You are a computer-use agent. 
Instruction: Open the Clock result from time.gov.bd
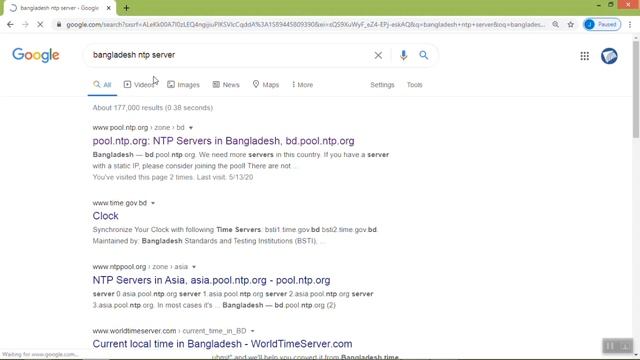click(105, 216)
